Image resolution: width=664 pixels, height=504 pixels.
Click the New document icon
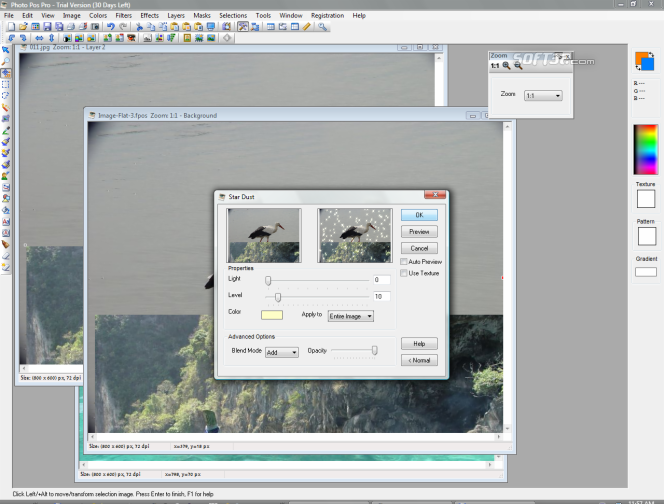tap(11, 27)
